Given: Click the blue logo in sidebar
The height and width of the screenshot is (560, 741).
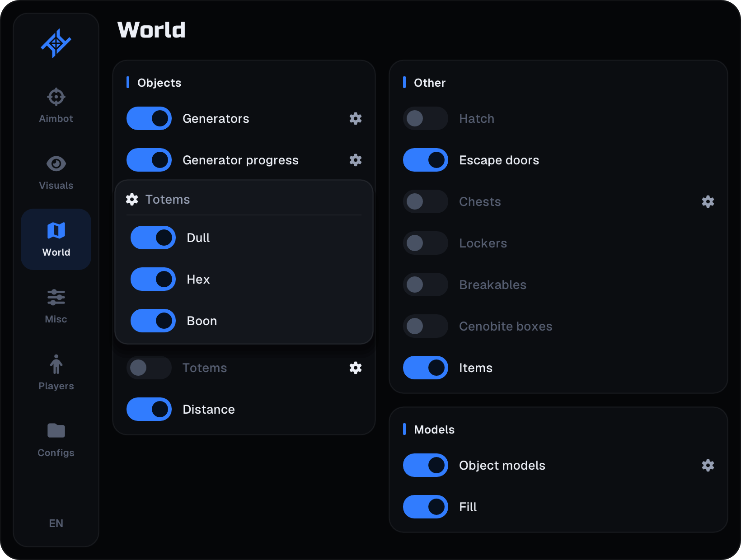Looking at the screenshot, I should [56, 43].
